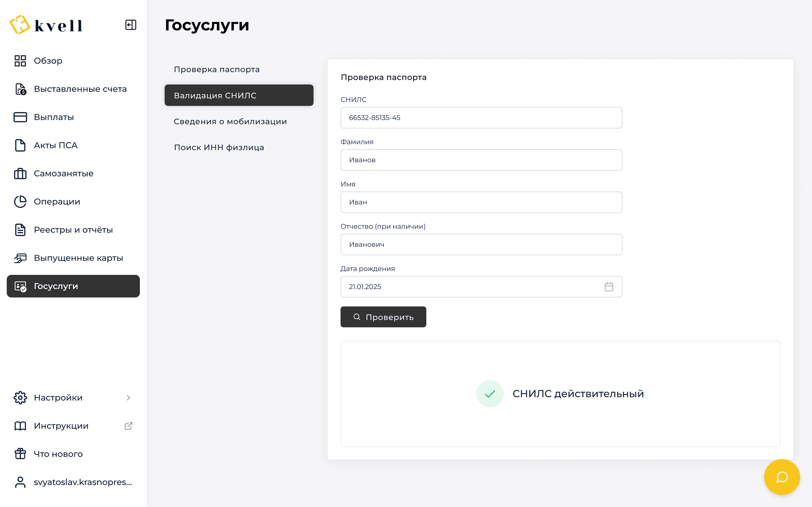Switch to Сведения о мобилизации tab
This screenshot has height=507, width=812.
coord(230,121)
